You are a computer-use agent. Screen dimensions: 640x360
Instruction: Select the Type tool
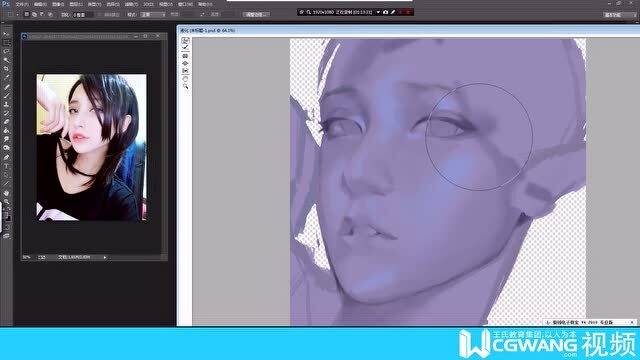point(6,166)
